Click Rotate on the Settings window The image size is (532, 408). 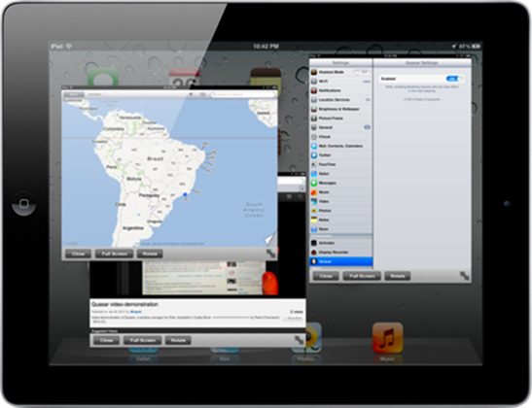(x=398, y=276)
